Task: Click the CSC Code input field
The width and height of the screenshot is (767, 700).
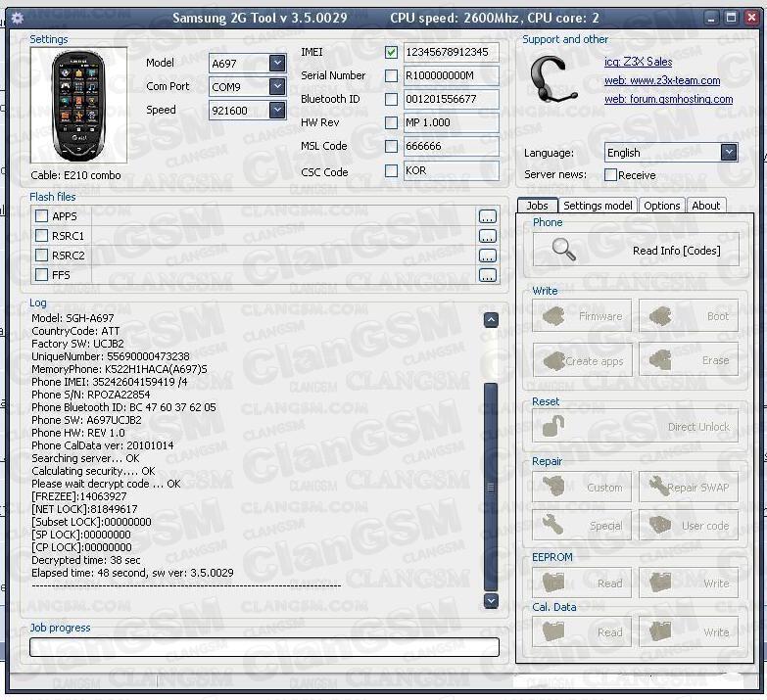Action: click(x=451, y=170)
